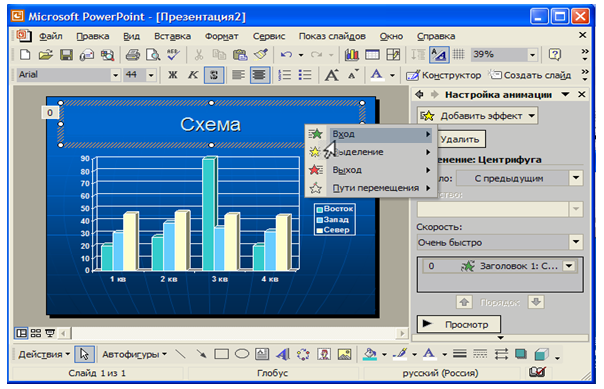Insert a table with the table icon
The height and width of the screenshot is (389, 604).
372,55
